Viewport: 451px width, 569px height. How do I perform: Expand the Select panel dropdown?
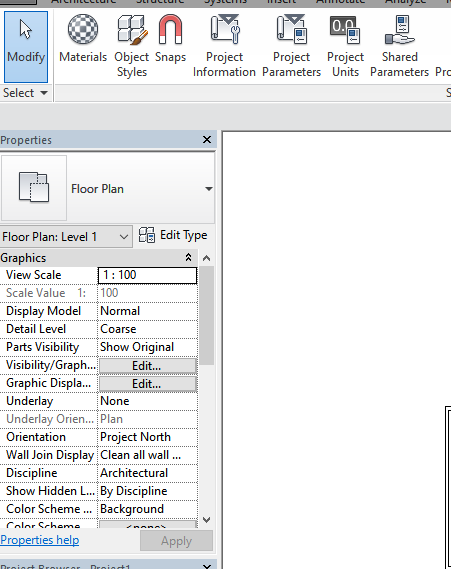pyautogui.click(x=25, y=93)
